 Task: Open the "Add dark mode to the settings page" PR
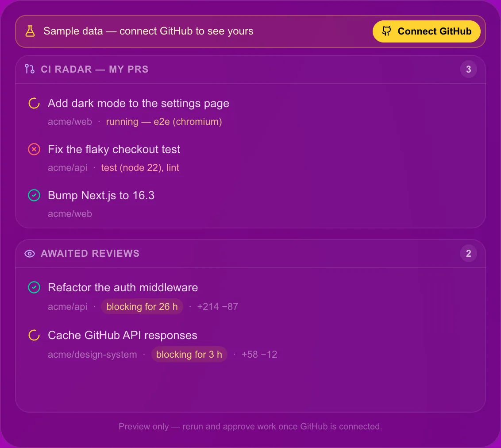139,103
